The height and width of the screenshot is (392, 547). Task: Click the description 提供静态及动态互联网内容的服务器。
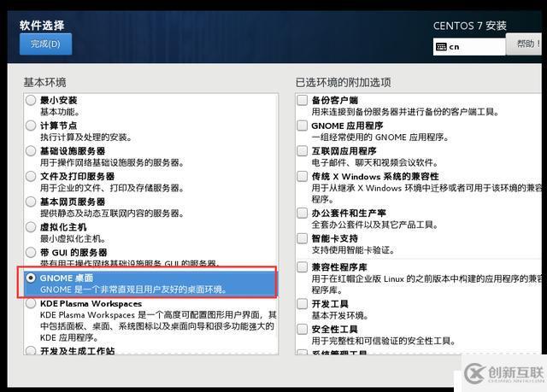pos(112,214)
